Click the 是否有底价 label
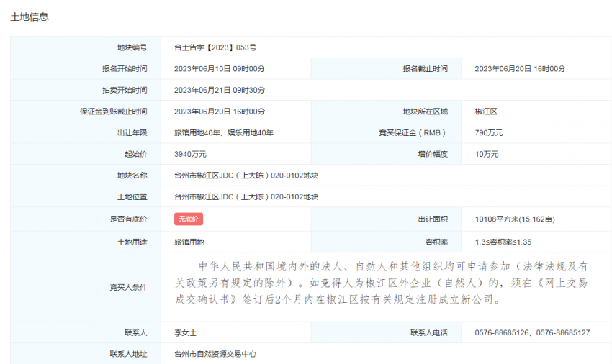Image resolution: width=612 pixels, height=364 pixels. (x=128, y=219)
